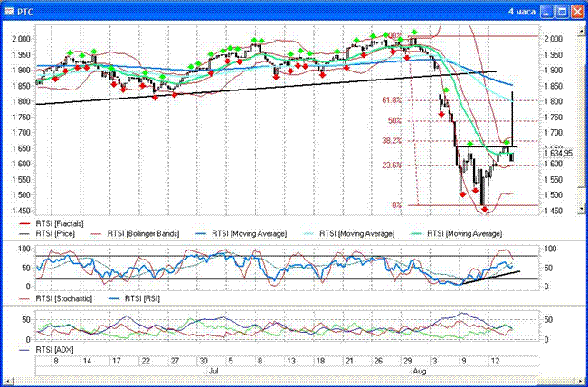Viewport: 588px width, 387px height.
Task: Click the 38.2% Fibonacci level label
Action: (392, 141)
